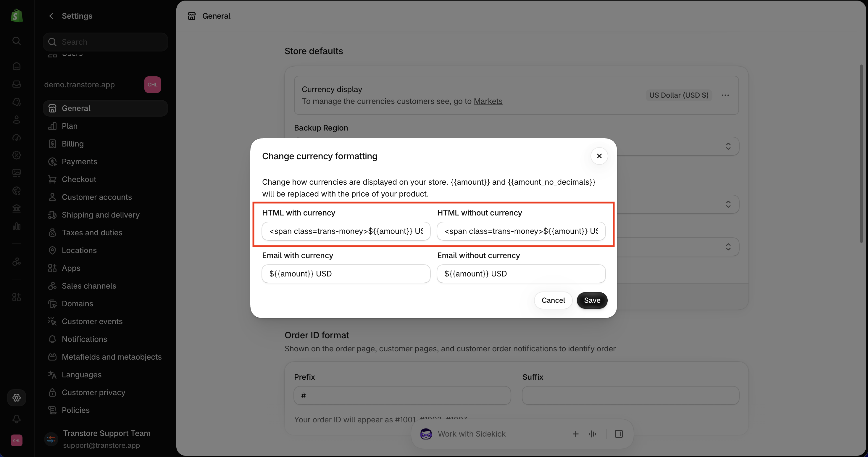Open Analytics bar chart icon in left rail
This screenshot has height=457, width=868.
(17, 226)
